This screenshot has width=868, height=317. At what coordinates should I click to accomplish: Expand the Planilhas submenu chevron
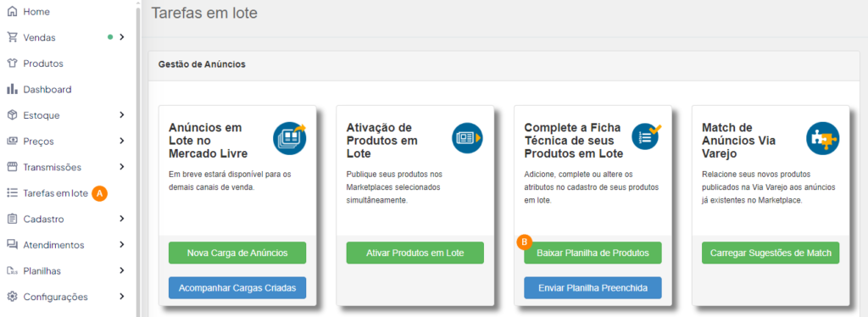(122, 270)
